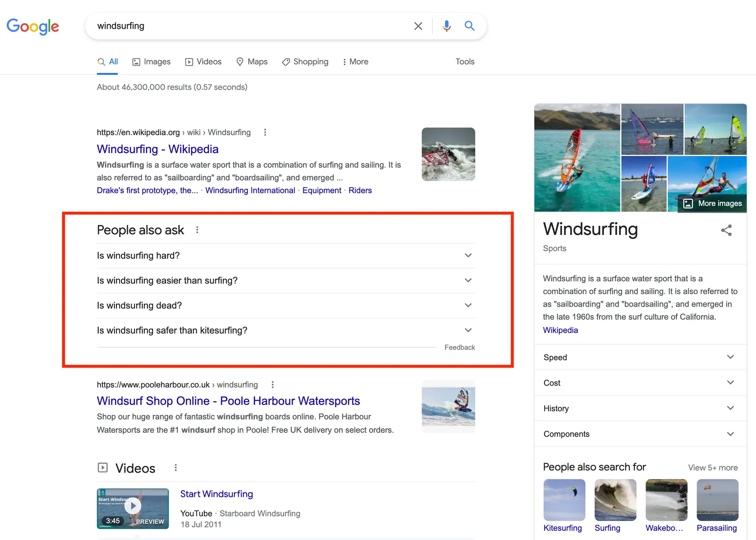This screenshot has height=540, width=756.
Task: Clear the search box with X icon
Action: tap(418, 26)
